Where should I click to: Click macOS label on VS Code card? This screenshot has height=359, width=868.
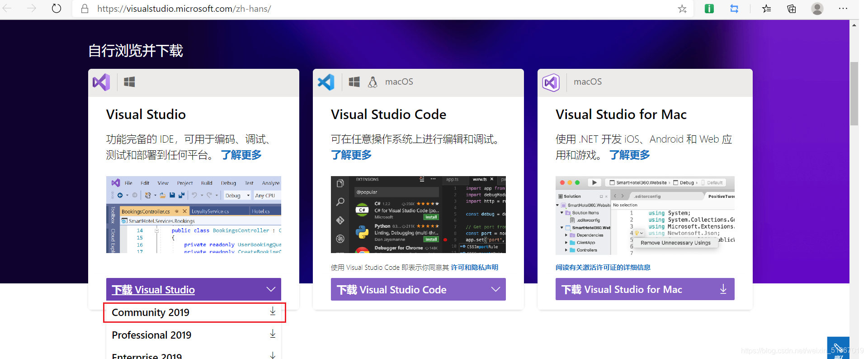click(399, 81)
